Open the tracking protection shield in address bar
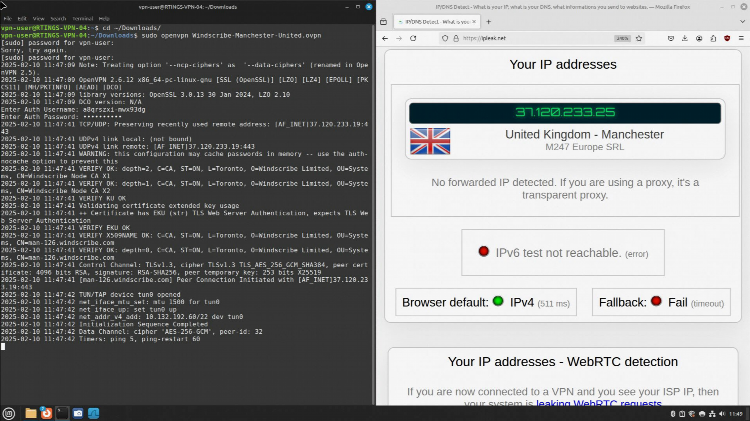Image resolution: width=750 pixels, height=421 pixels. pos(445,38)
